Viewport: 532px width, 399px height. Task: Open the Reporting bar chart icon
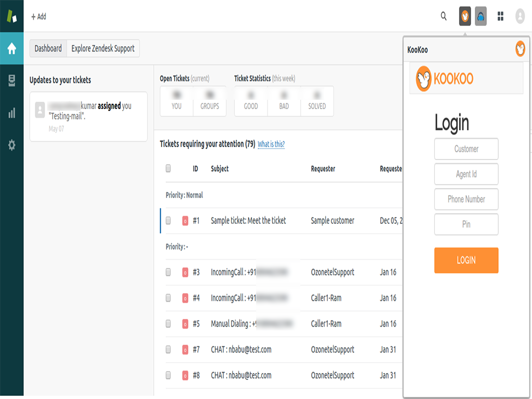[11, 113]
